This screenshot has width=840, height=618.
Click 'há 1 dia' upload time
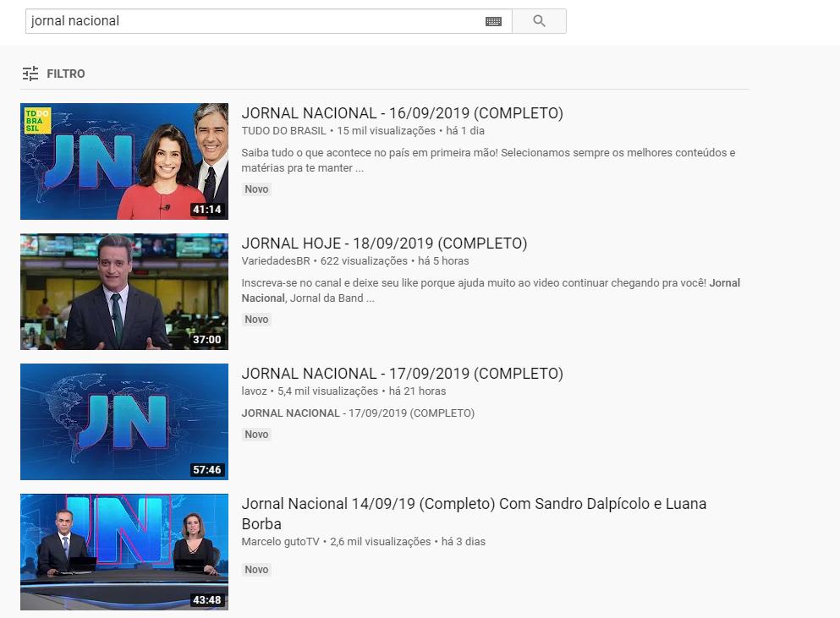pos(465,131)
